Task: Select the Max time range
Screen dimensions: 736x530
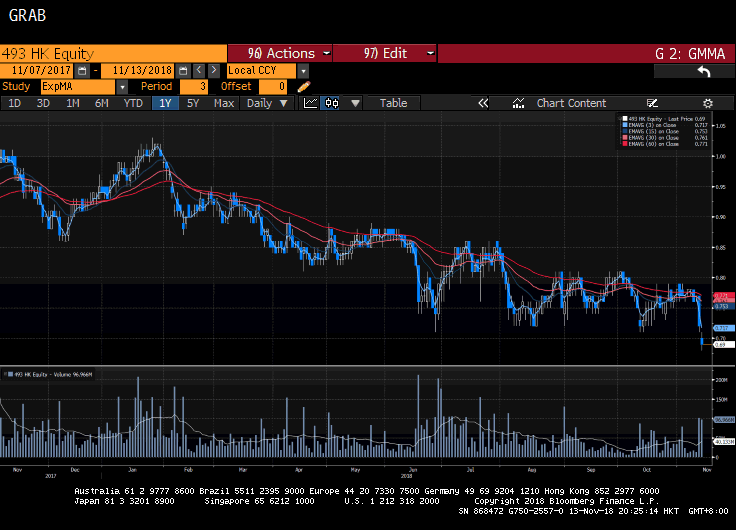Action: [x=224, y=103]
